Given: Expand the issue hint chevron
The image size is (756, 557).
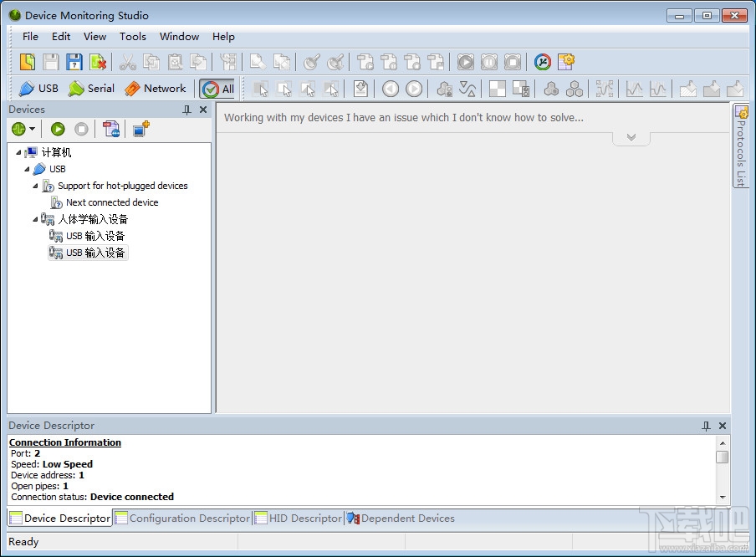Looking at the screenshot, I should point(631,137).
